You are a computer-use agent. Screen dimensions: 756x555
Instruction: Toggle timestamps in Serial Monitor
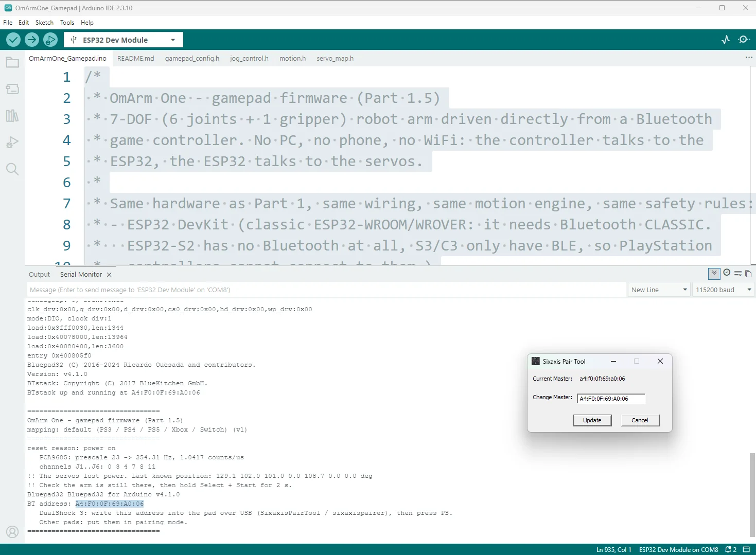pos(727,273)
